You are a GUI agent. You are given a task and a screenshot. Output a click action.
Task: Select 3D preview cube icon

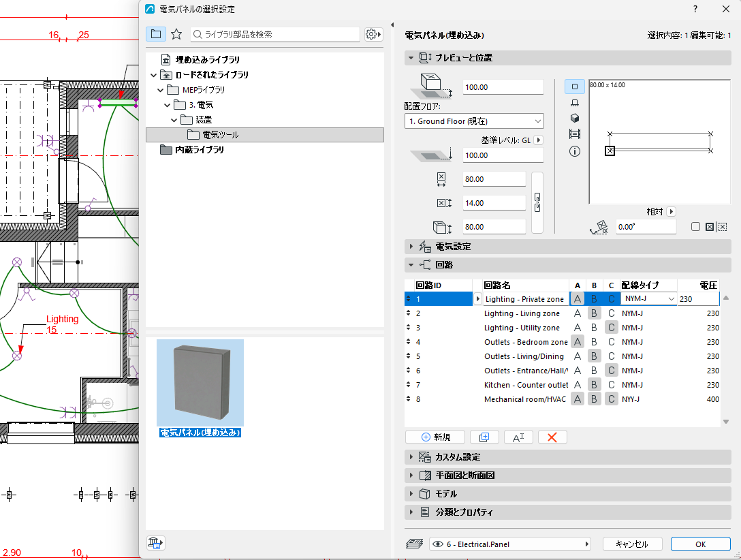click(x=575, y=118)
